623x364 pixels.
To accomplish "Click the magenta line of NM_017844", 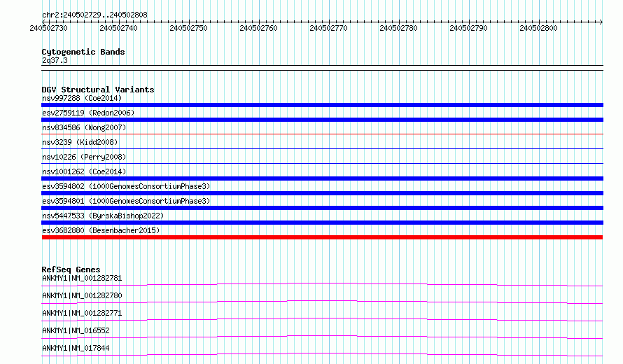I will [x=322, y=354].
